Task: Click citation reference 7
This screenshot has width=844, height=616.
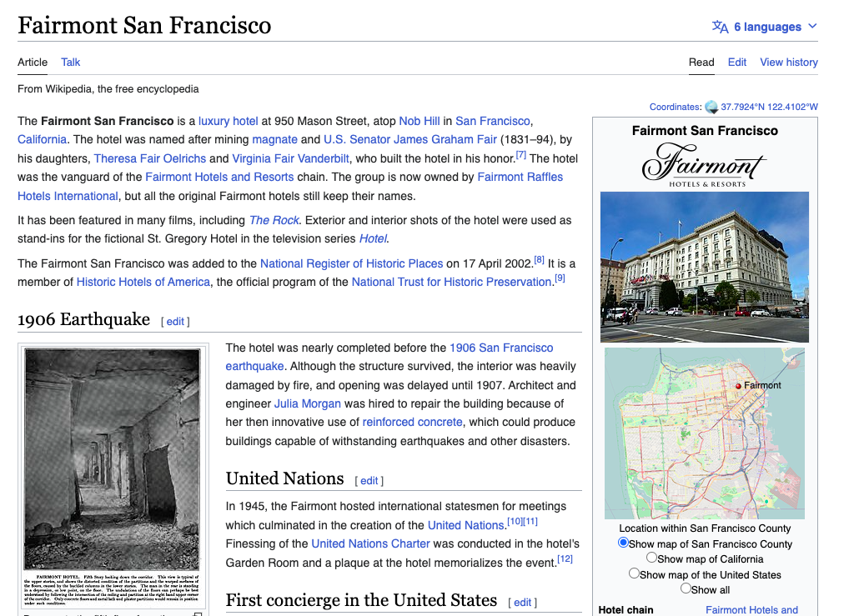Action: [521, 155]
